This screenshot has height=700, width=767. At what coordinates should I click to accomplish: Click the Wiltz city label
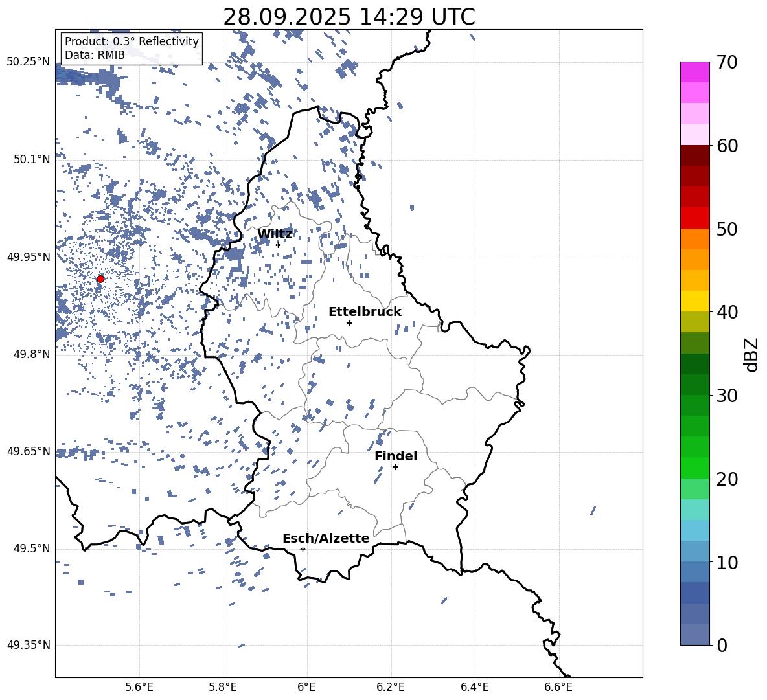pyautogui.click(x=275, y=234)
